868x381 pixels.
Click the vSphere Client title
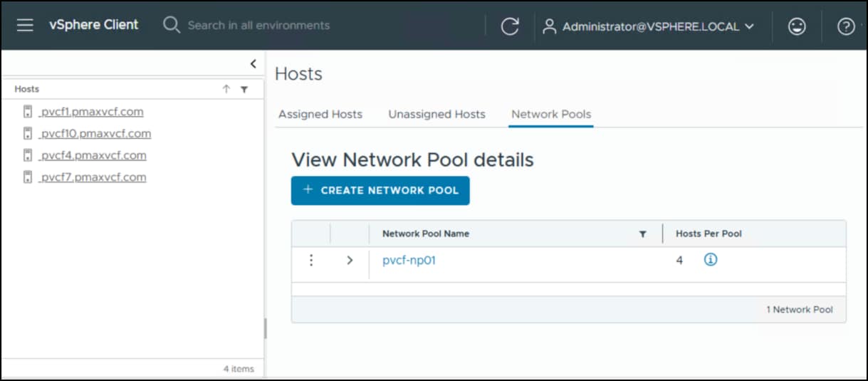click(x=94, y=24)
